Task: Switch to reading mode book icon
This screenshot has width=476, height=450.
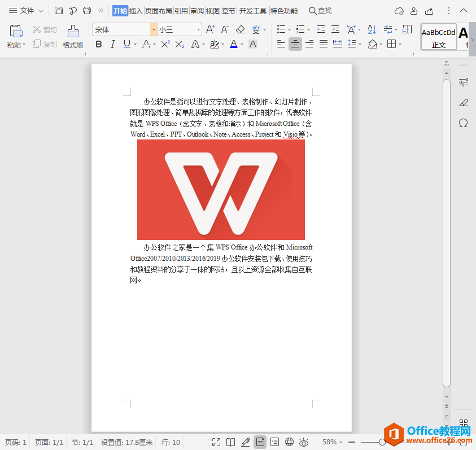Action: pyautogui.click(x=231, y=442)
